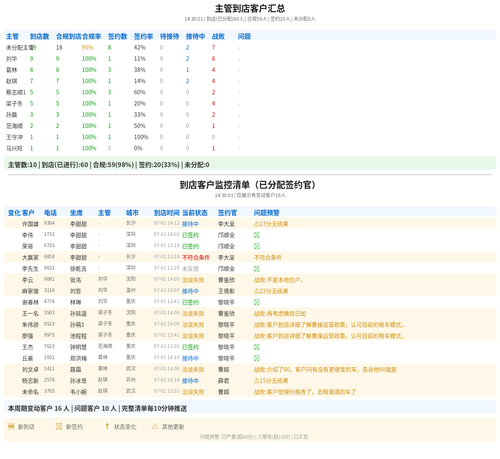Click the green check icon in 李伟's row
500x459 pixels.
257,235
